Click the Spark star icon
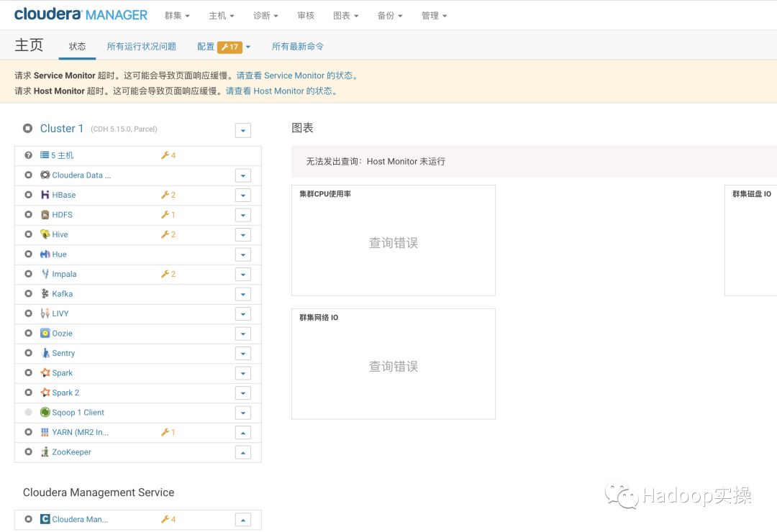 tap(45, 373)
